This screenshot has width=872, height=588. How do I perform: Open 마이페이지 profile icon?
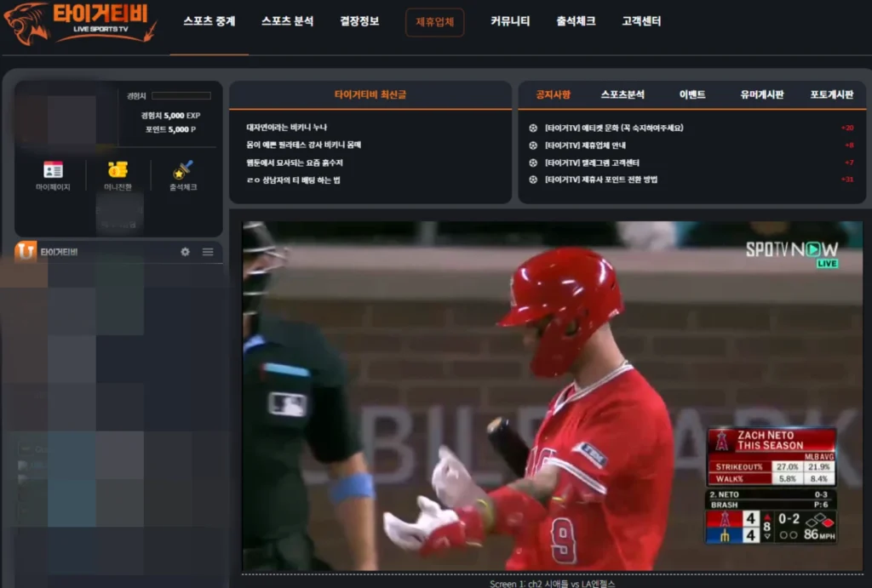pos(53,169)
